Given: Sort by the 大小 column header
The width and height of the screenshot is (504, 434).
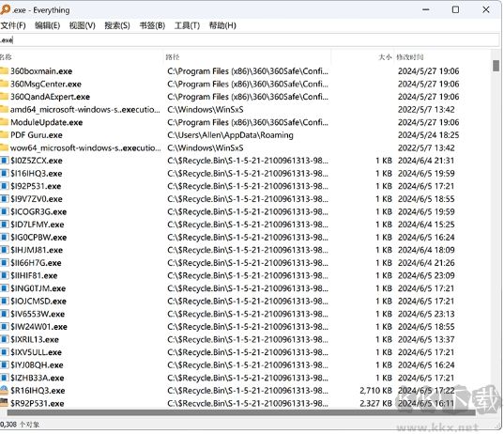Looking at the screenshot, I should [385, 57].
